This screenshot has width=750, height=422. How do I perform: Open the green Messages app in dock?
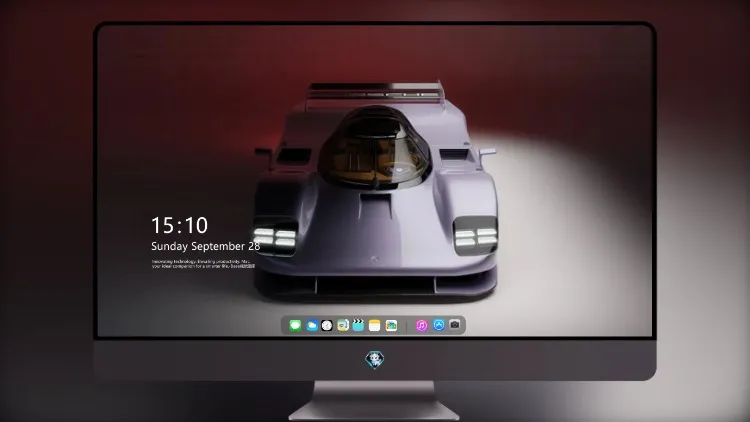pyautogui.click(x=295, y=325)
